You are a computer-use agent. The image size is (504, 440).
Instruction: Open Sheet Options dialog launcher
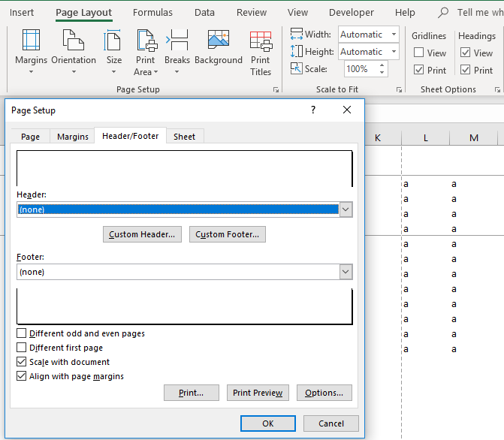coord(497,89)
